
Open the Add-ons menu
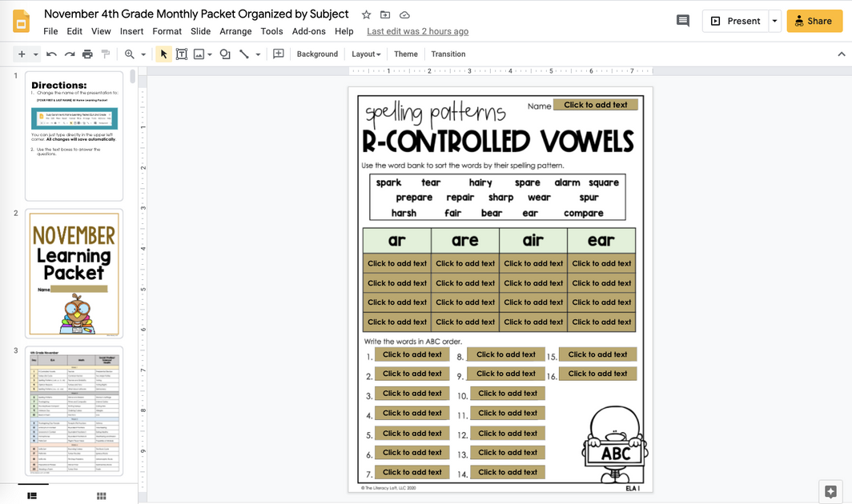[x=309, y=31]
